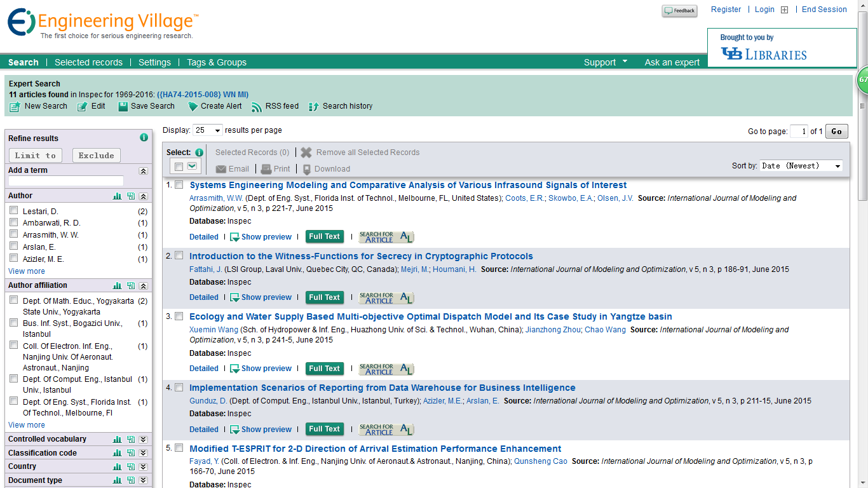This screenshot has height=488, width=868.
Task: Click the New Search icon
Action: click(15, 107)
